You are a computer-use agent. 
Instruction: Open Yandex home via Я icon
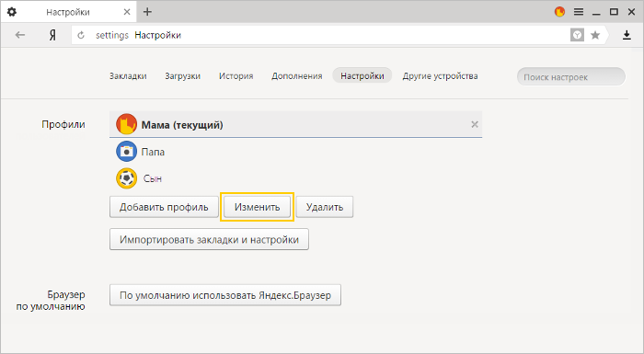click(52, 35)
